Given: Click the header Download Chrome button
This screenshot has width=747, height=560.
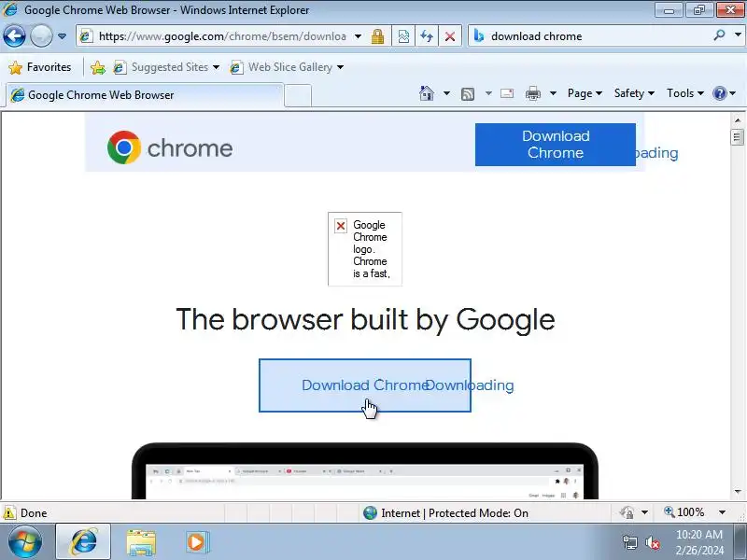Looking at the screenshot, I should coord(555,145).
